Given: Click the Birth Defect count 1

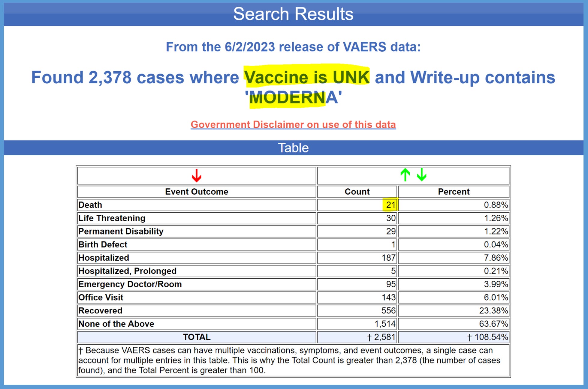Looking at the screenshot, I should coord(357,244).
